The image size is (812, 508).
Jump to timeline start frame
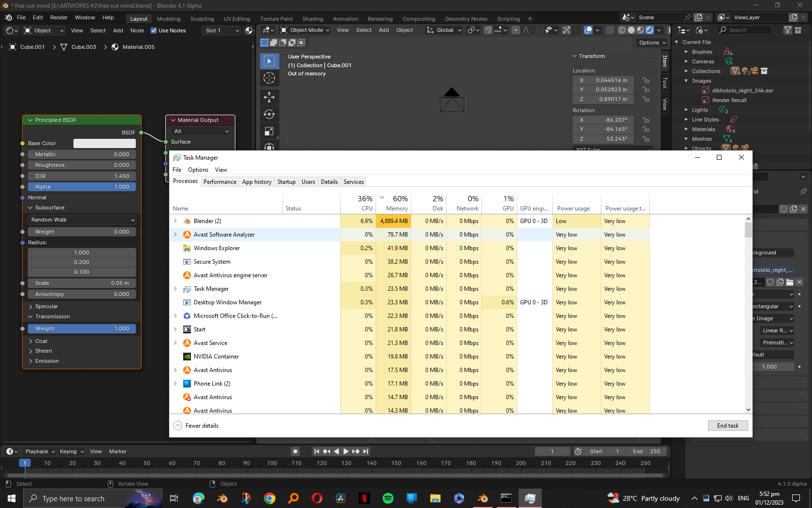click(317, 451)
